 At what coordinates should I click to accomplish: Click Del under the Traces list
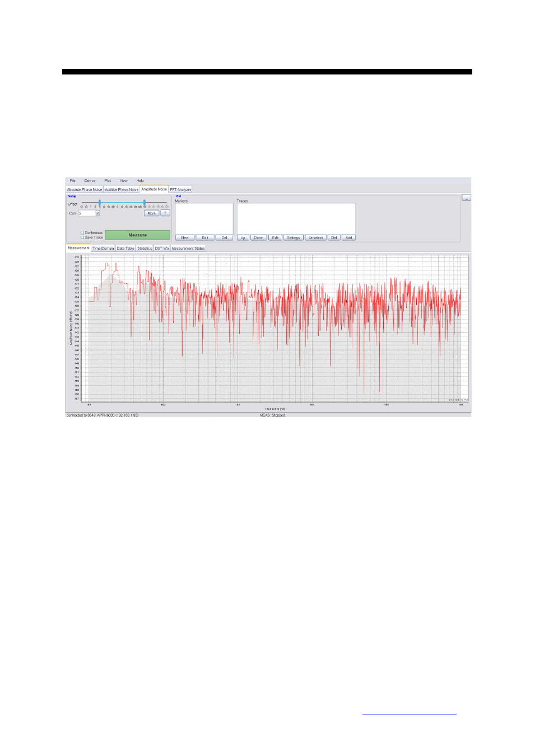point(334,238)
